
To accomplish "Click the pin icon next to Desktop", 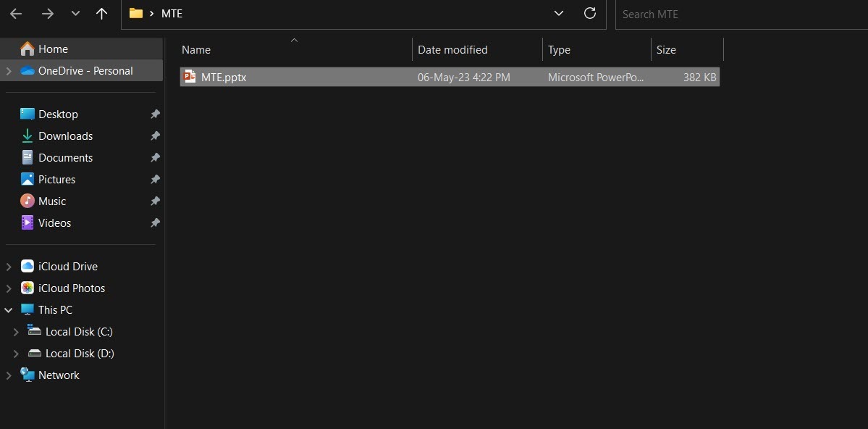I will tap(155, 114).
